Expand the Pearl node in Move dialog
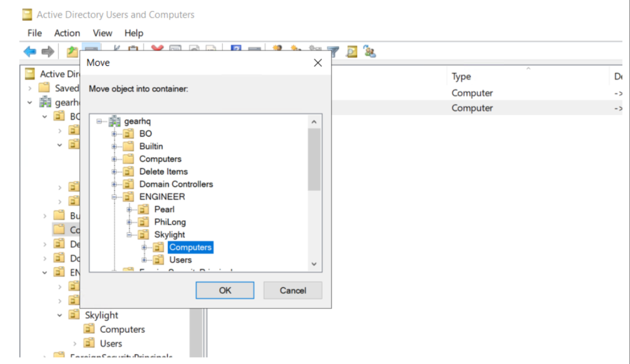 click(x=129, y=210)
